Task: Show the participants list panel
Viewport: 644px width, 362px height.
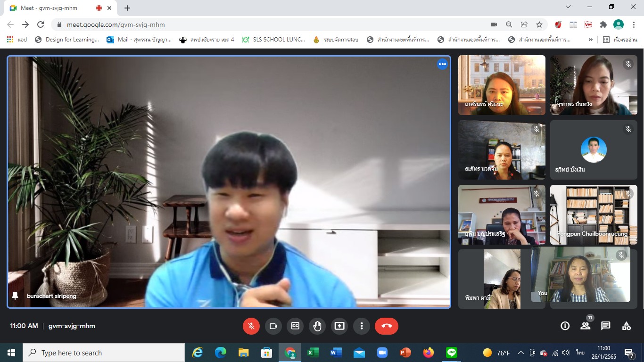Action: [x=585, y=326]
